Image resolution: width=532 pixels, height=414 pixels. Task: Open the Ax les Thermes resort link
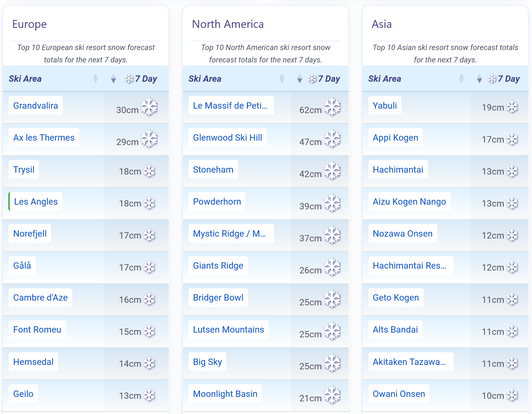pos(44,137)
